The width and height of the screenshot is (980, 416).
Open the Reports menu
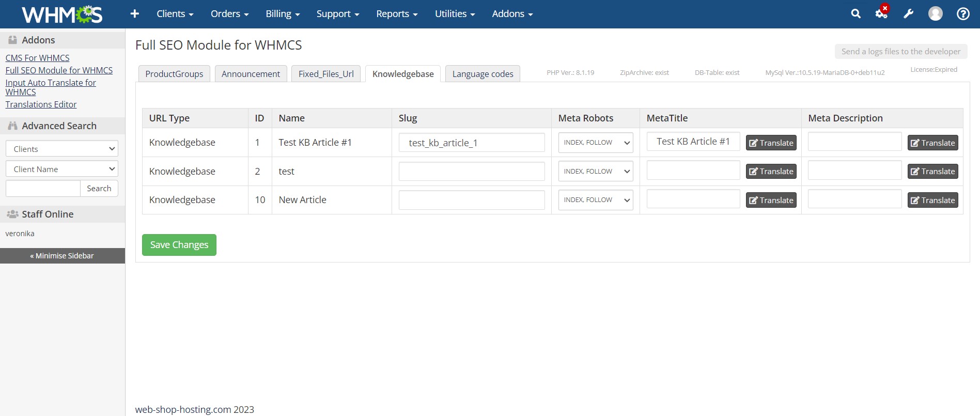pyautogui.click(x=397, y=14)
